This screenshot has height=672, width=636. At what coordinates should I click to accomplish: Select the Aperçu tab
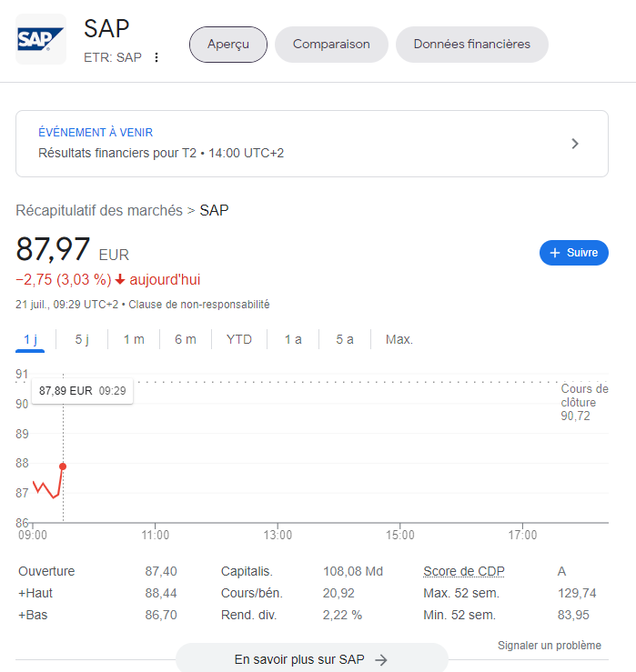(227, 45)
